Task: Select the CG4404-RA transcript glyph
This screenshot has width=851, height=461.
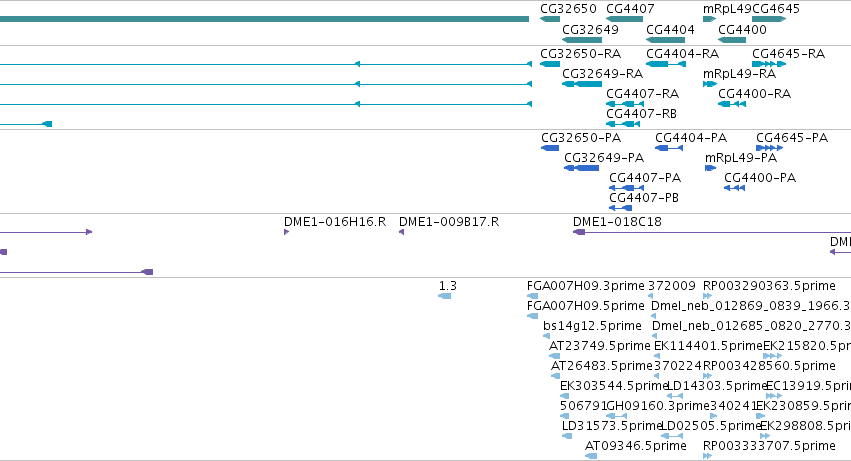Action: point(666,64)
